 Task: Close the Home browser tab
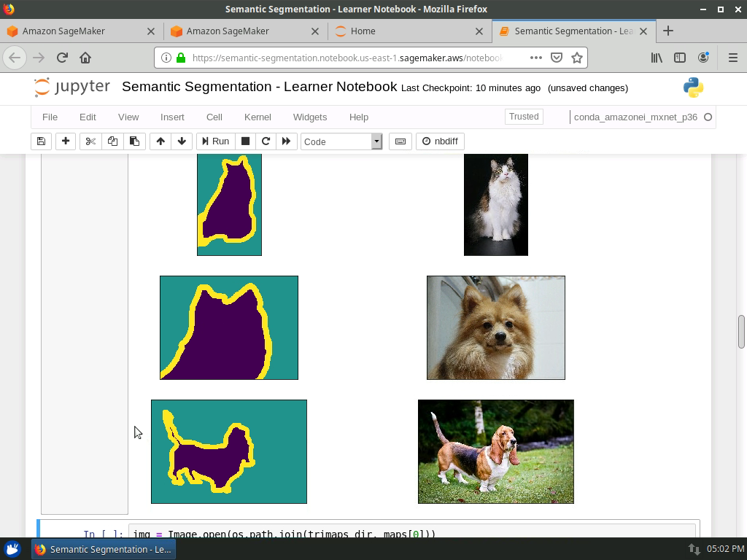click(x=479, y=31)
